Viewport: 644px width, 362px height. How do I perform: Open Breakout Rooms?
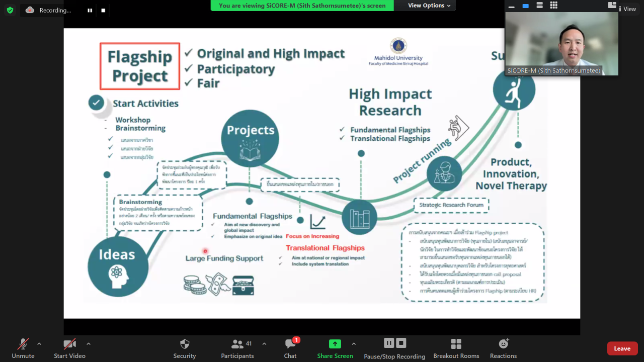pos(456,348)
